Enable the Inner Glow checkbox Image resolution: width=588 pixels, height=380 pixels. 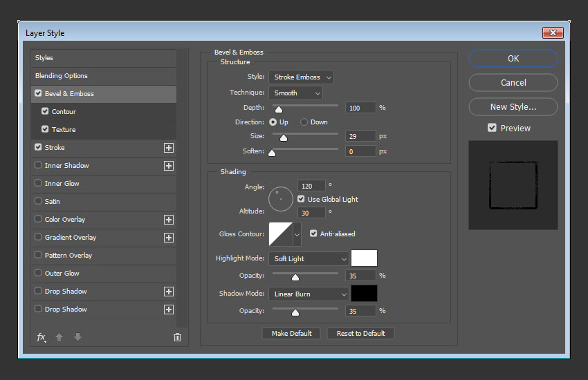38,184
